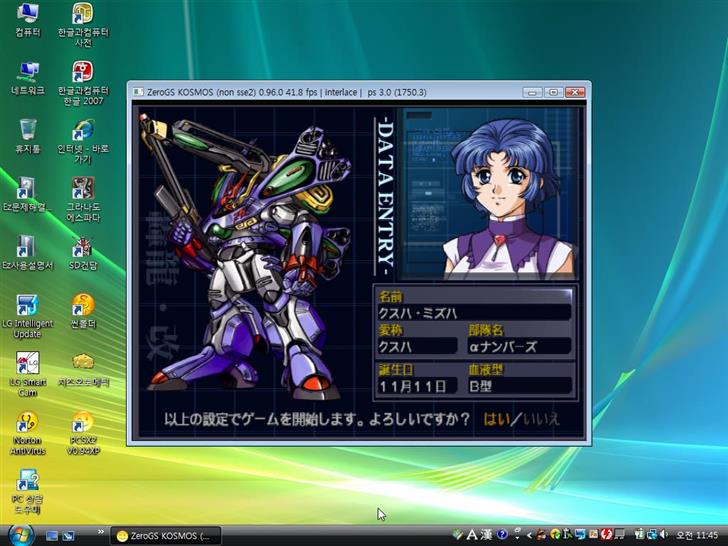Open the 한글과컴퓨터 한글 2007 shortcut
The image size is (728, 546).
(83, 83)
